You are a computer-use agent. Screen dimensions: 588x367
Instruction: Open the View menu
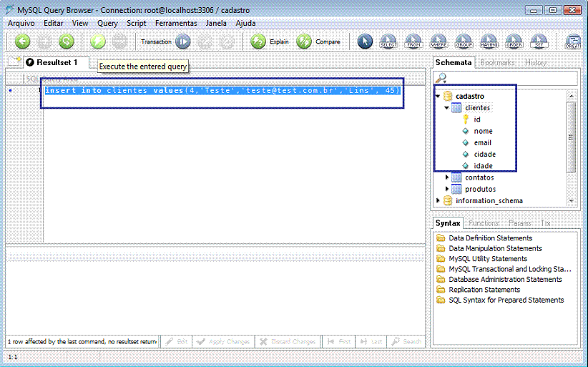[80, 23]
